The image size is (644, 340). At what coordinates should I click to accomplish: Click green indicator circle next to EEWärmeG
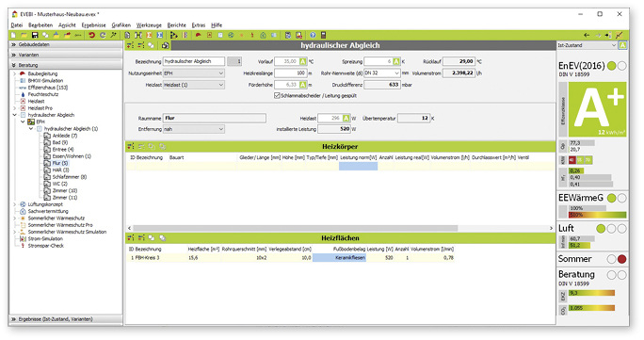pos(612,199)
